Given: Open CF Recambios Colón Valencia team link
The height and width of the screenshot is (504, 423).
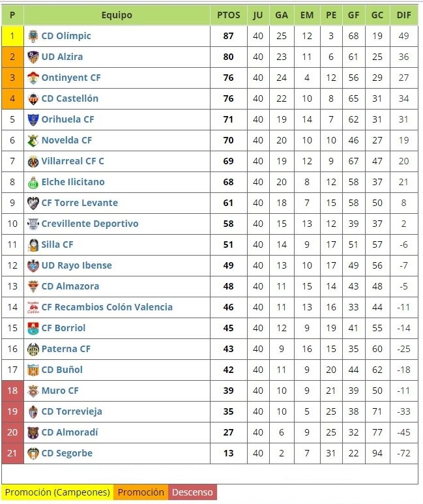Looking at the screenshot, I should pos(107,307).
